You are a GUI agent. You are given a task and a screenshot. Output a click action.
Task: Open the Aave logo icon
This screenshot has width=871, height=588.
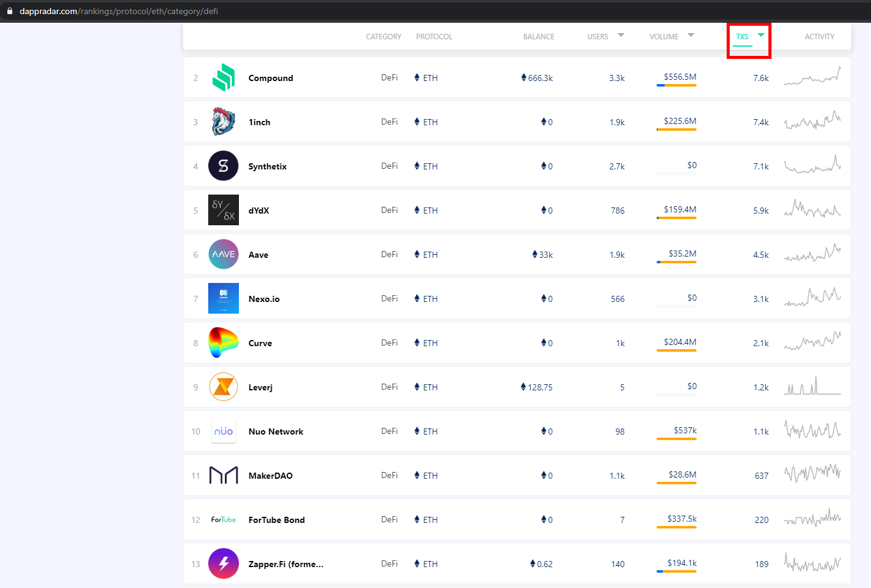224,254
